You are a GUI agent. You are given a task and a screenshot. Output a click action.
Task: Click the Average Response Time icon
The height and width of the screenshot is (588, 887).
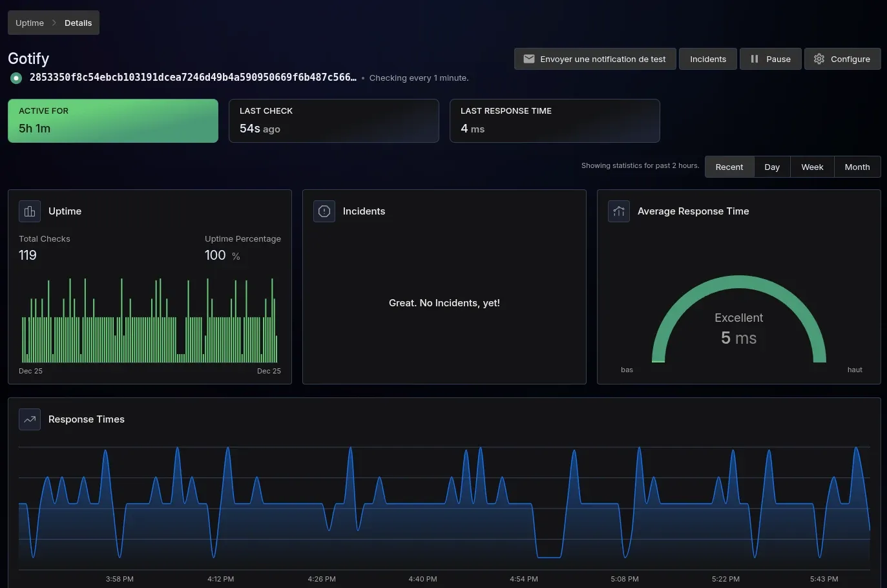pos(619,211)
